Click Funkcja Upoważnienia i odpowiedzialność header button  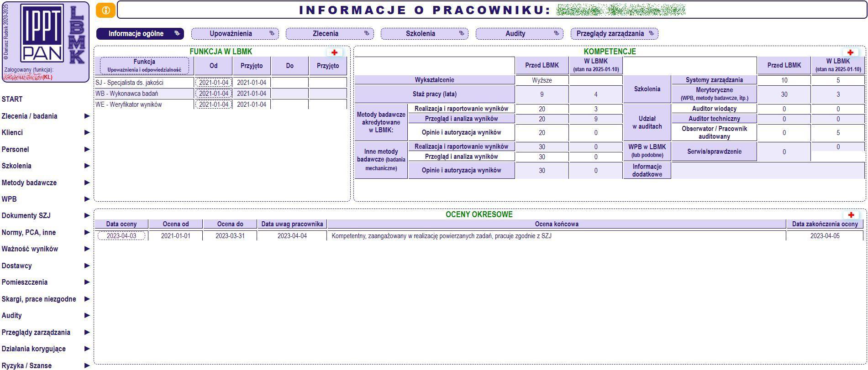(144, 66)
